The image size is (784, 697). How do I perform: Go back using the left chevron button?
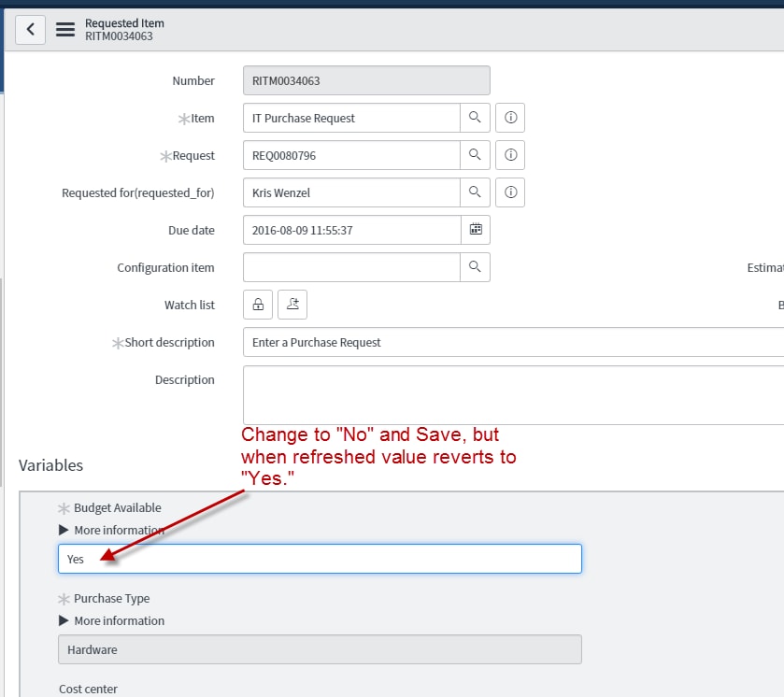tap(30, 30)
